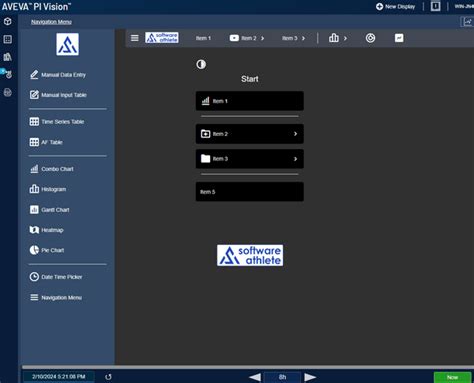Click the Software Athlete logo in the sidebar
Viewport: 474px width, 383px height.
click(x=68, y=44)
